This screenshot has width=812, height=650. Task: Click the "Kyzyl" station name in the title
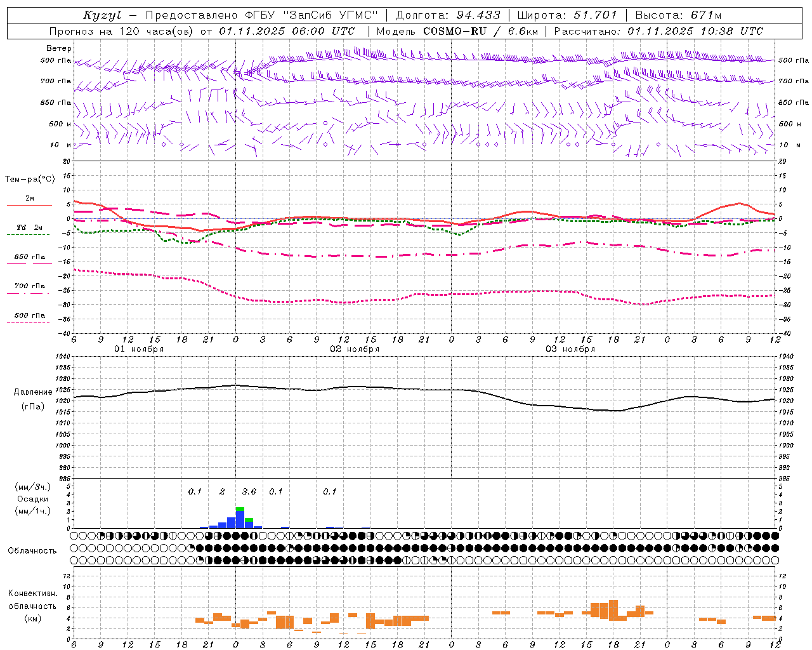pyautogui.click(x=103, y=15)
